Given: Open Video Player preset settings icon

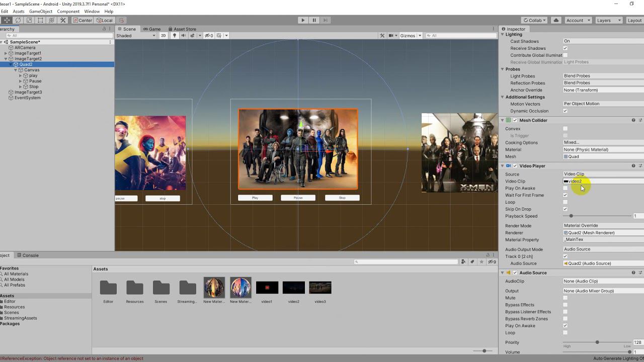Looking at the screenshot, I should (640, 165).
